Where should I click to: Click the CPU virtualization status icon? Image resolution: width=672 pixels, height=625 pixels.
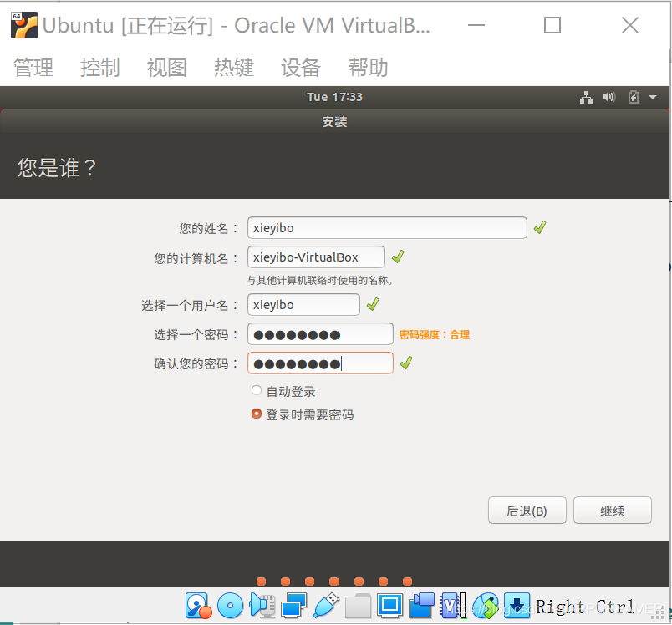point(453,605)
